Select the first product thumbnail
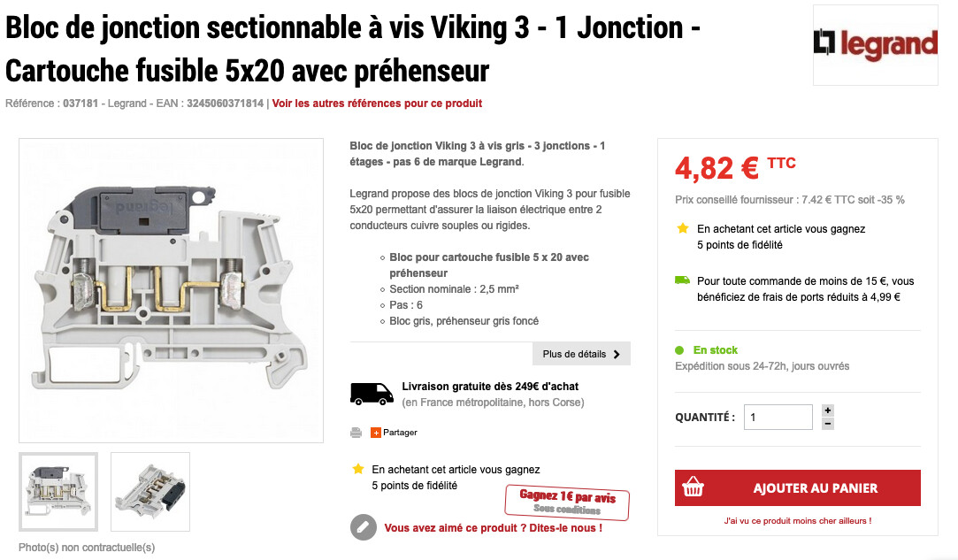This screenshot has height=560, width=958. pos(58,492)
